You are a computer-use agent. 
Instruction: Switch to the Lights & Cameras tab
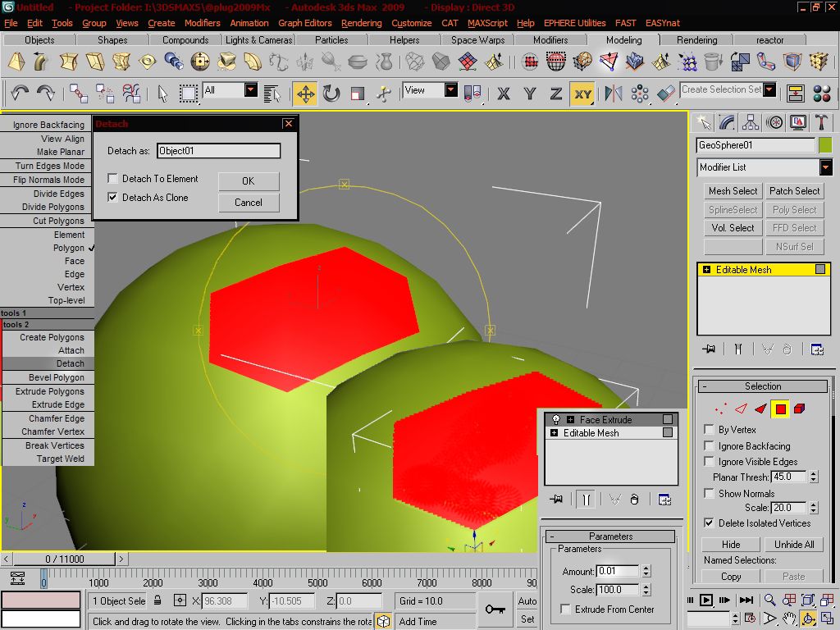258,40
